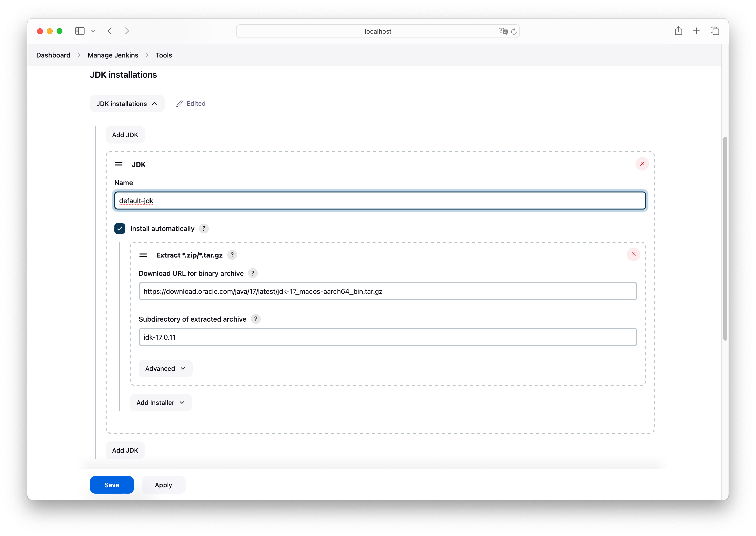Open help for Download URL field
The image size is (756, 536).
tap(253, 273)
